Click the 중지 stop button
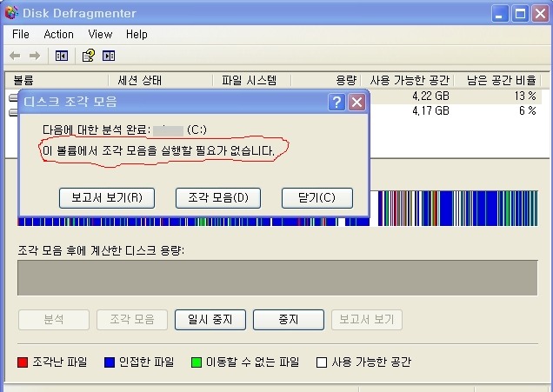The width and height of the screenshot is (553, 392). (x=289, y=320)
